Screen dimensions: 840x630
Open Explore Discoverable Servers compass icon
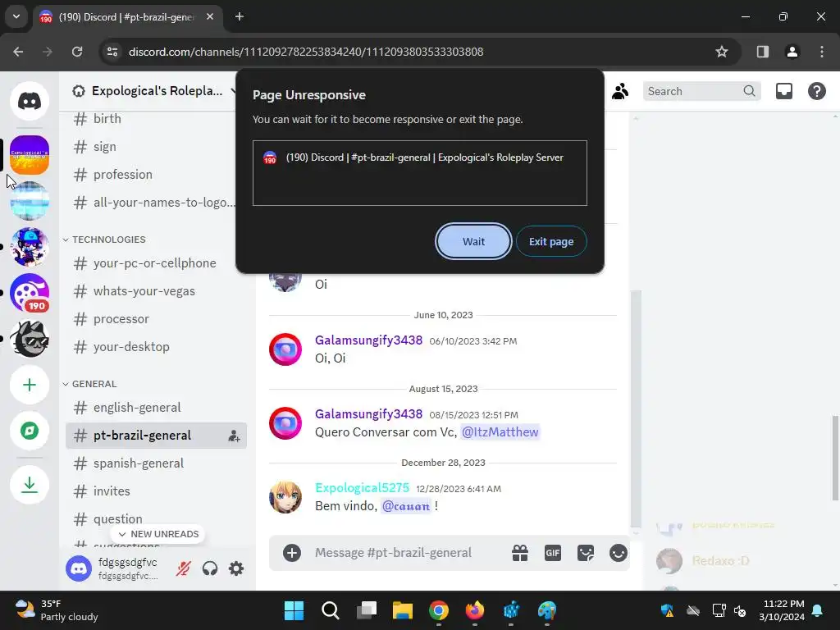30,431
